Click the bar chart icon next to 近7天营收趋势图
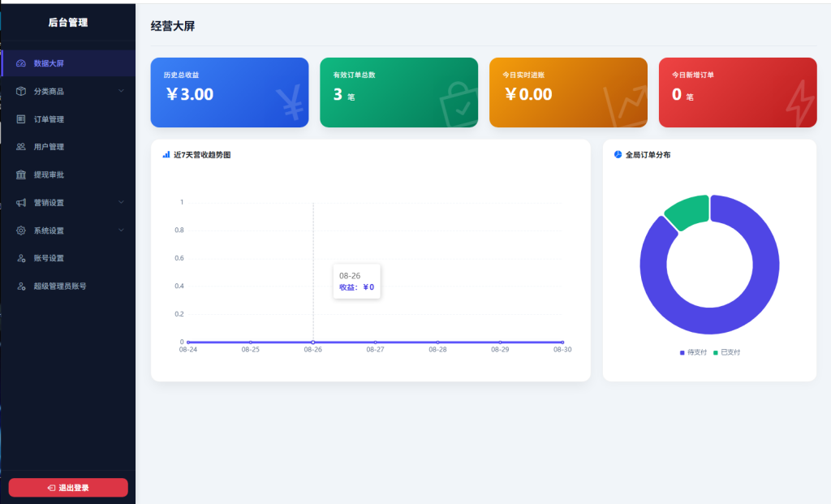Screen dimensions: 831x504 (166, 155)
